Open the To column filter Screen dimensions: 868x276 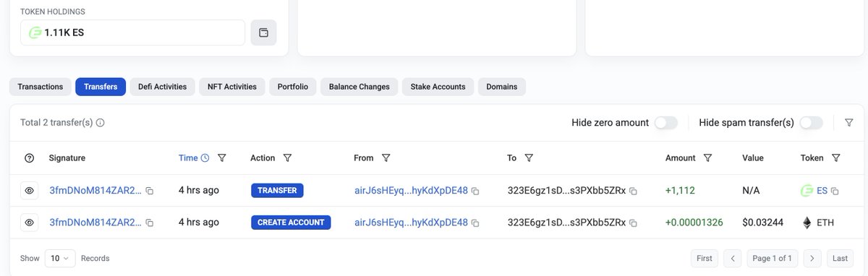pos(529,158)
